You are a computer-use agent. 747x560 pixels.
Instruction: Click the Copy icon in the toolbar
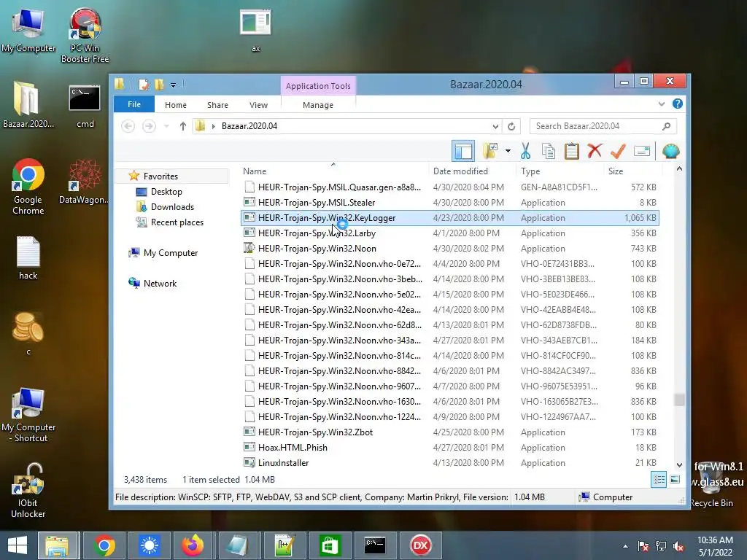[549, 152]
